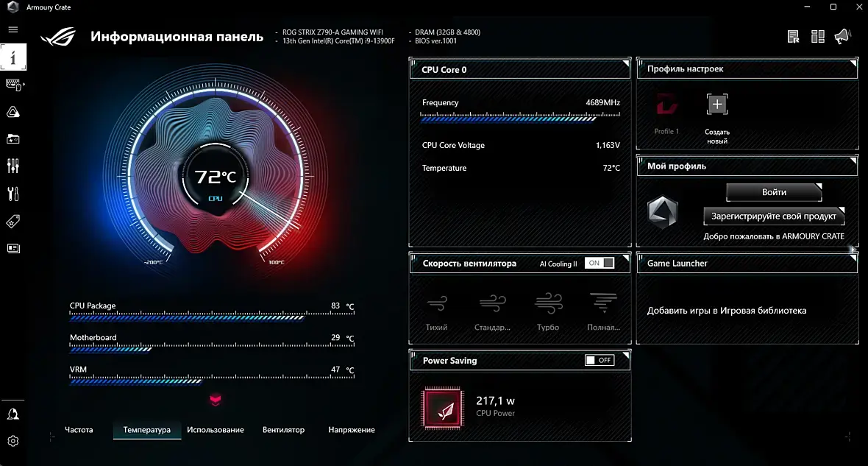Screen dimensions: 868x466
Task: Open the announcements megaphone icon
Action: pyautogui.click(x=842, y=37)
